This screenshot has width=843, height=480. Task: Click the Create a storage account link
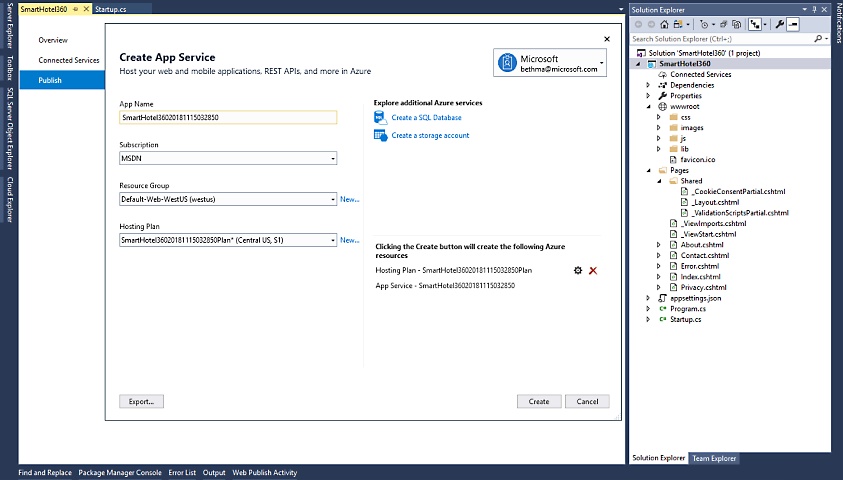(x=430, y=135)
